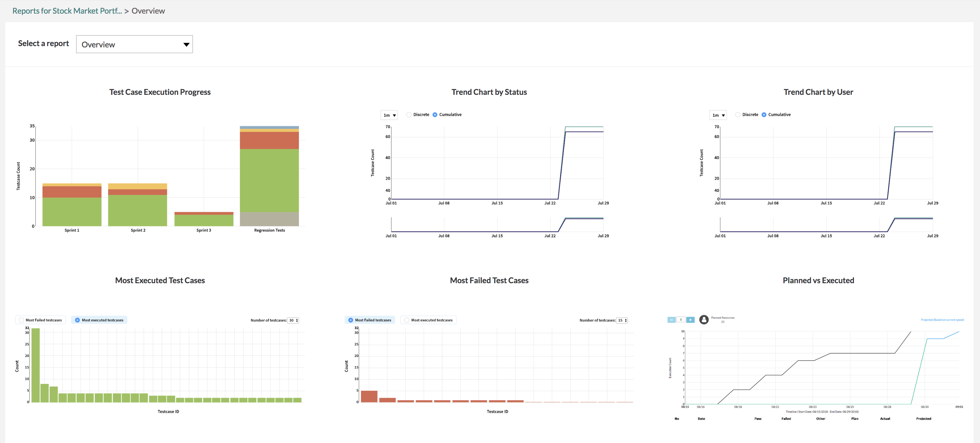Click the Plan column header
980x443 pixels.
tap(855, 419)
